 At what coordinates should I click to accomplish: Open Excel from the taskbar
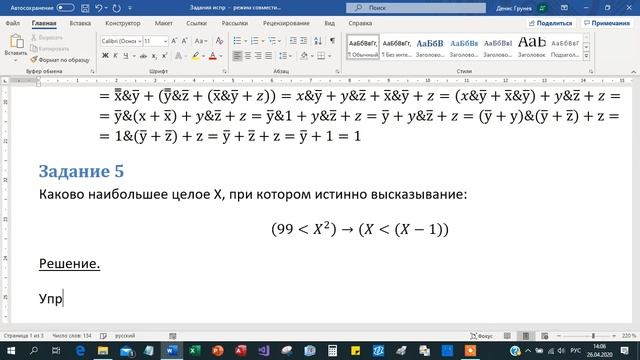pyautogui.click(x=195, y=351)
